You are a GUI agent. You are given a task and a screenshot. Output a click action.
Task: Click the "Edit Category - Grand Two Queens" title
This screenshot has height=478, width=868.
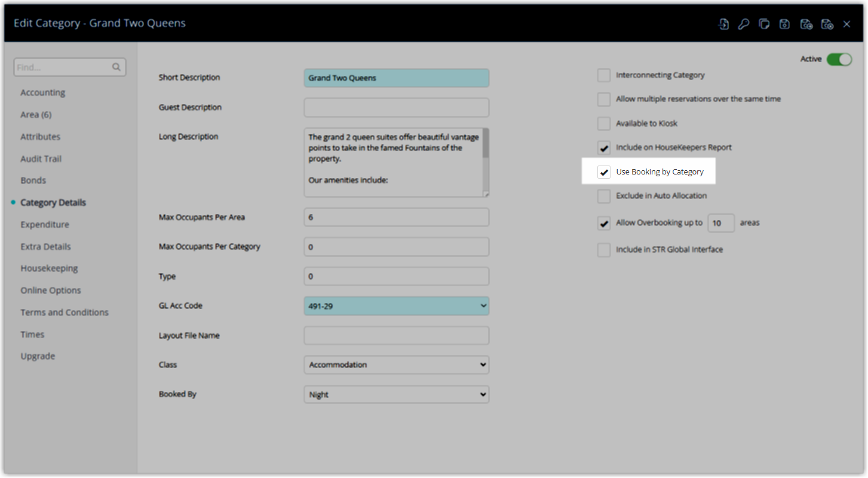pyautogui.click(x=100, y=23)
